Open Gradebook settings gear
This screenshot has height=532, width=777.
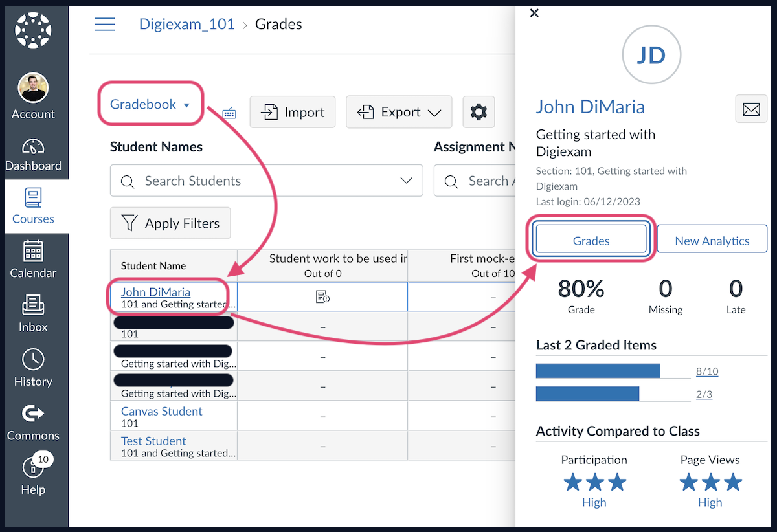coord(479,113)
